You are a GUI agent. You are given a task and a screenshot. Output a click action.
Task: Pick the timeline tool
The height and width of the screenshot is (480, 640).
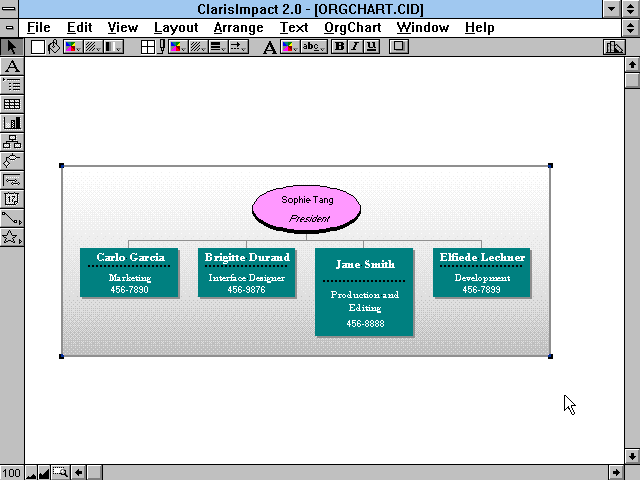coord(12,180)
